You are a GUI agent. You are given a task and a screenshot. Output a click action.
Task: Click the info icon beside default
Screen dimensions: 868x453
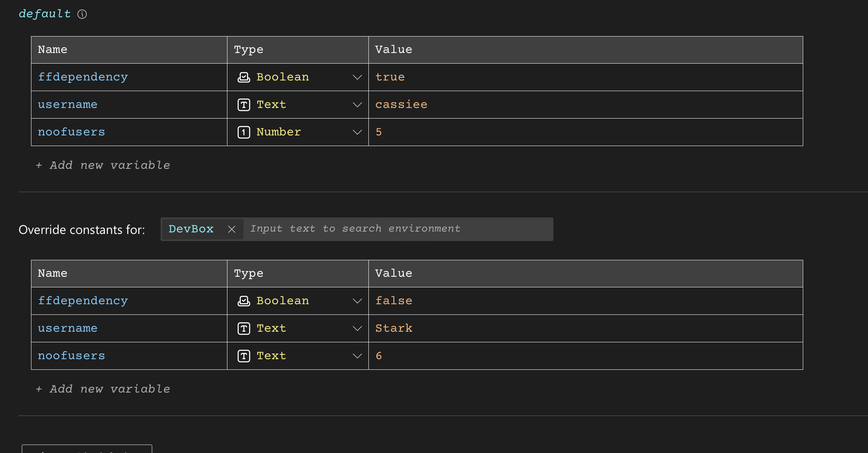(82, 14)
